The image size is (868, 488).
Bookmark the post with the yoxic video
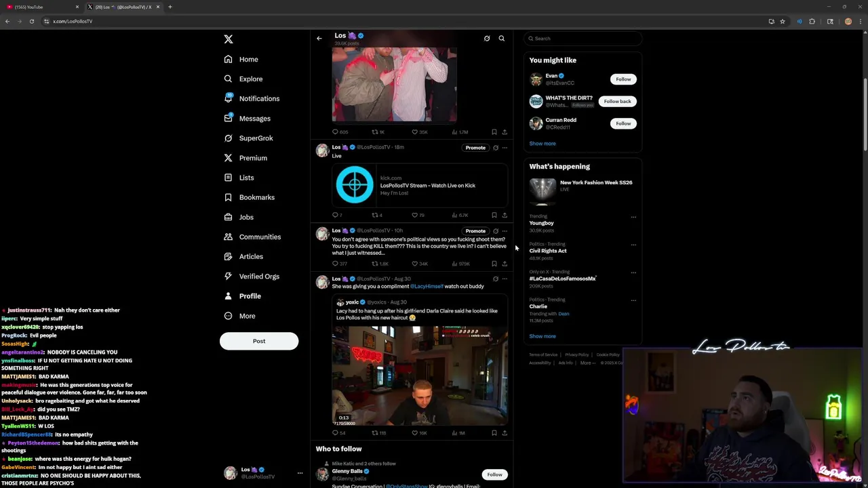click(x=494, y=433)
